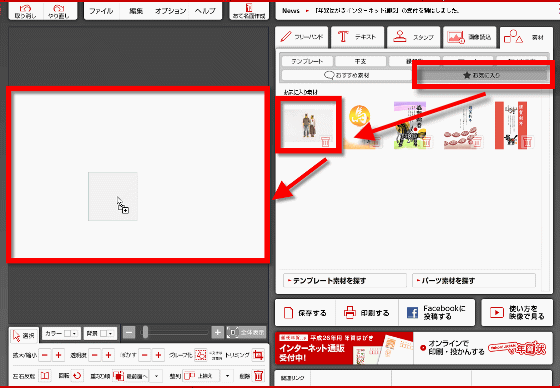This screenshot has width=560, height=388.
Task: Select the フリーハンド pencil tool tab
Action: (x=301, y=37)
